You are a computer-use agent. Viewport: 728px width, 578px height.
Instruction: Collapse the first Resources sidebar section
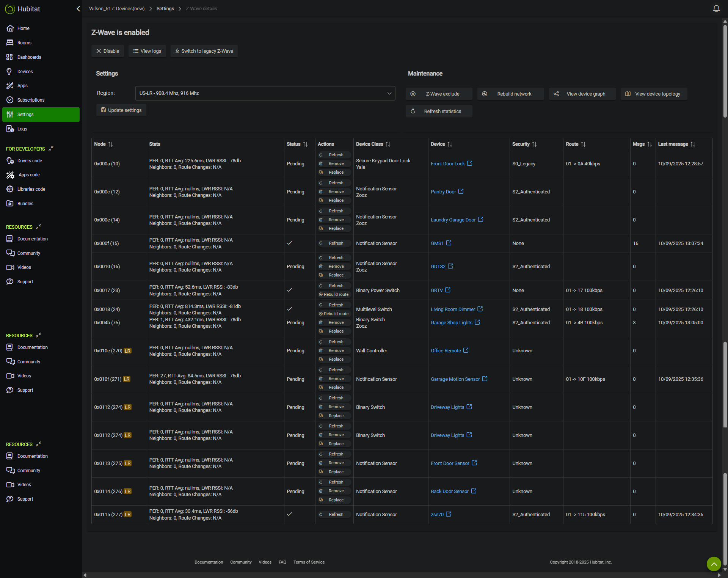pos(38,227)
